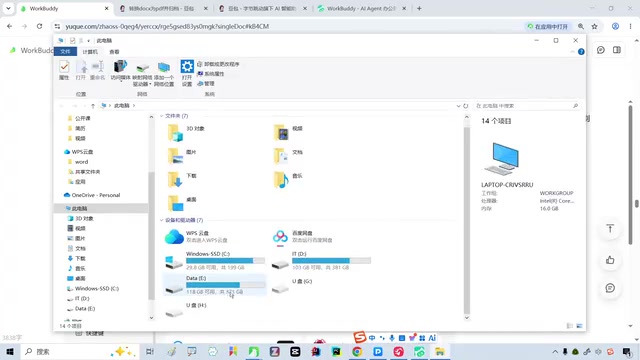This screenshot has width=640, height=360.
Task: Select the Windows-SSD (C:) drive
Action: coord(215,261)
